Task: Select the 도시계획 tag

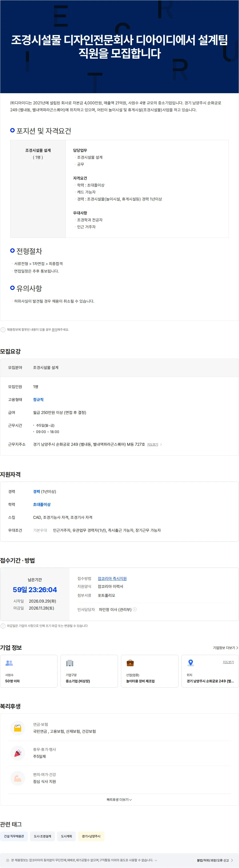Action: coord(66,836)
